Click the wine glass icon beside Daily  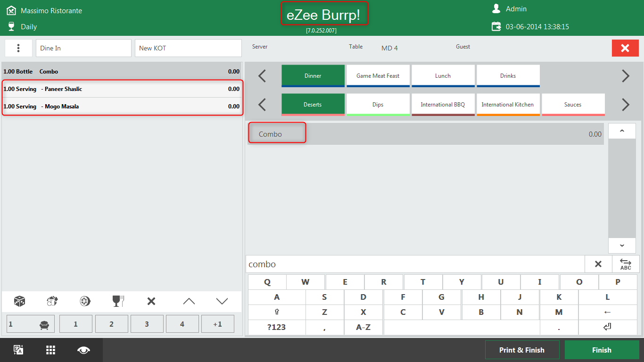(11, 26)
